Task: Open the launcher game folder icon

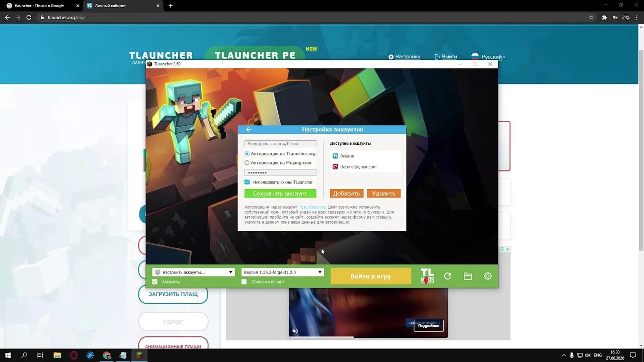Action: [x=467, y=276]
